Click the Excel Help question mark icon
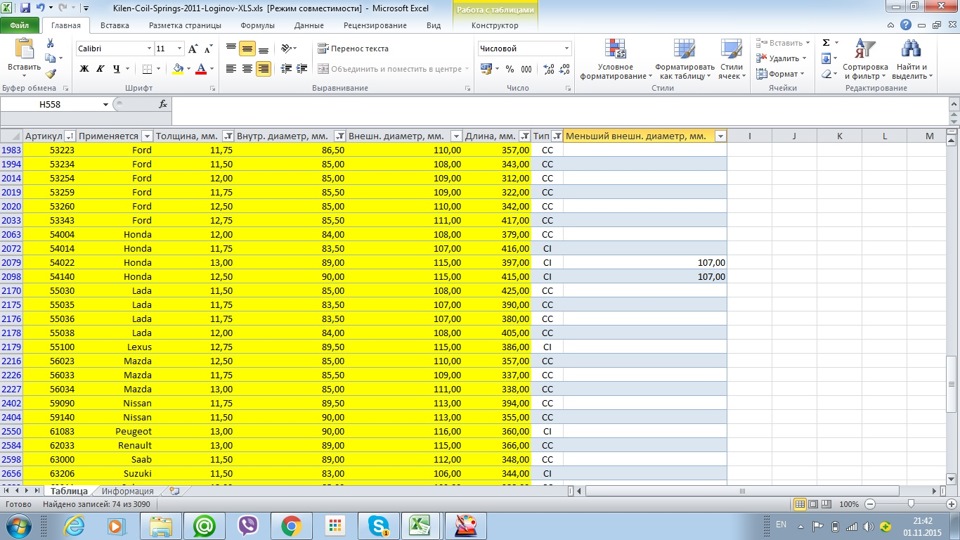The image size is (960, 540). (906, 25)
